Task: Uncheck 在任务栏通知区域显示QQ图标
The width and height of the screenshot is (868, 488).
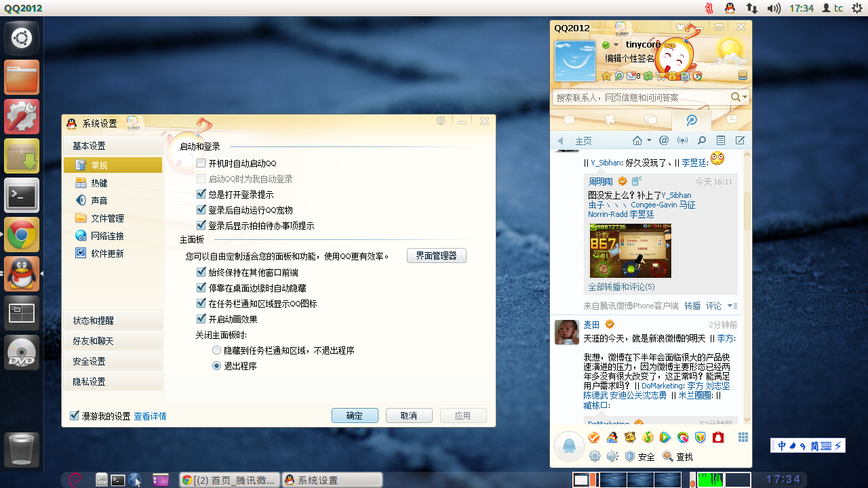Action: coord(201,304)
